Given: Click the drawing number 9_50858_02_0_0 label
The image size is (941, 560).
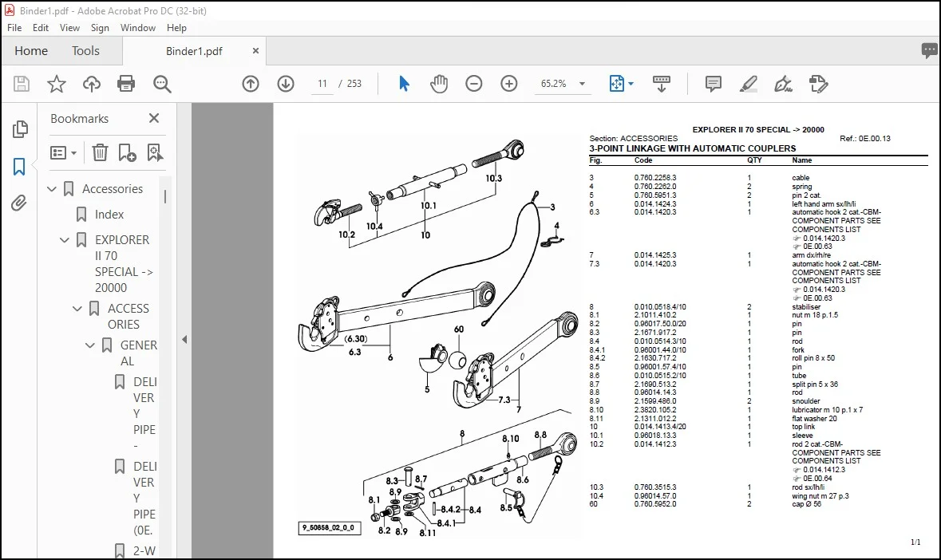Looking at the screenshot, I should point(330,528).
